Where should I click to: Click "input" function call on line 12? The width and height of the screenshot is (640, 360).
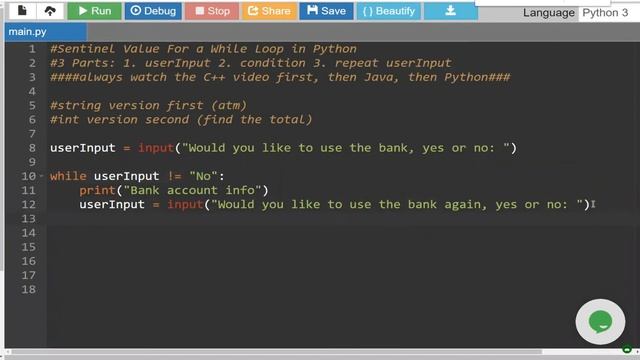point(185,204)
